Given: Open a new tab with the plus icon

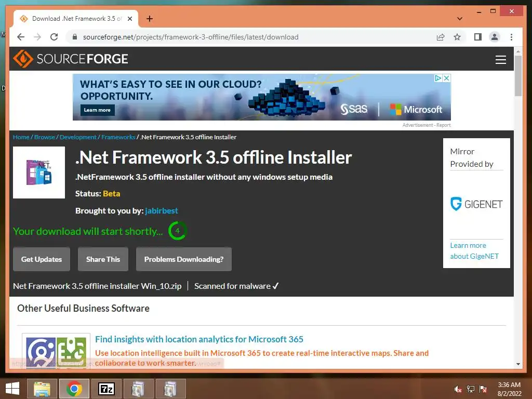Looking at the screenshot, I should (150, 19).
